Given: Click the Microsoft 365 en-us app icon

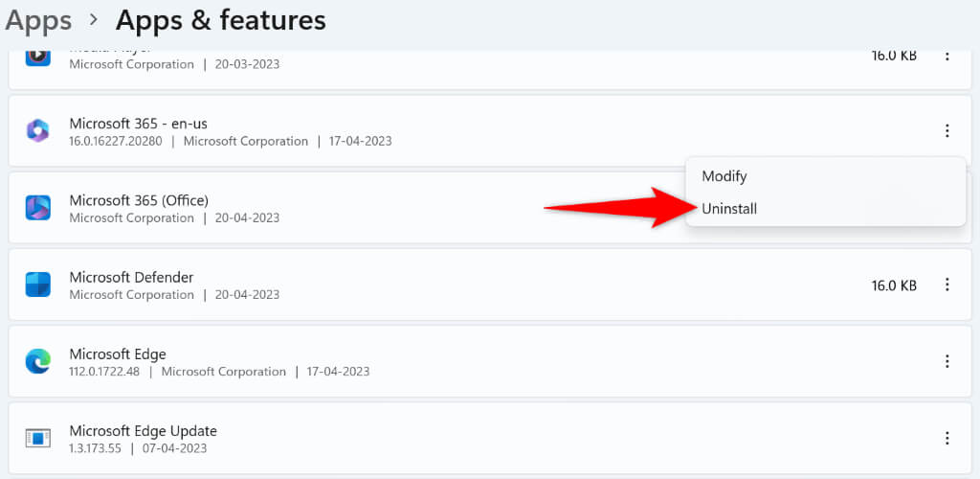Looking at the screenshot, I should click(x=37, y=131).
